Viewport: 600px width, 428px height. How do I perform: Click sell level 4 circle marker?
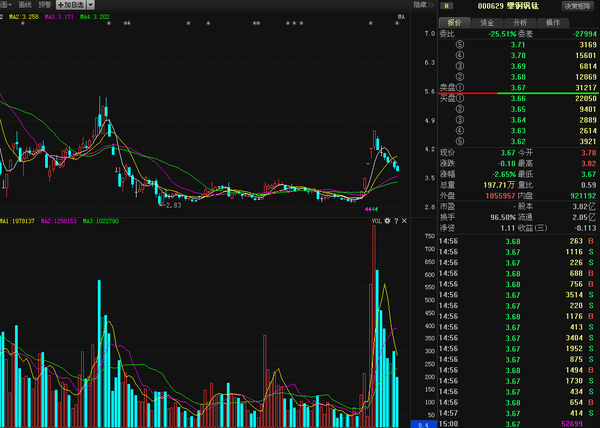click(460, 55)
